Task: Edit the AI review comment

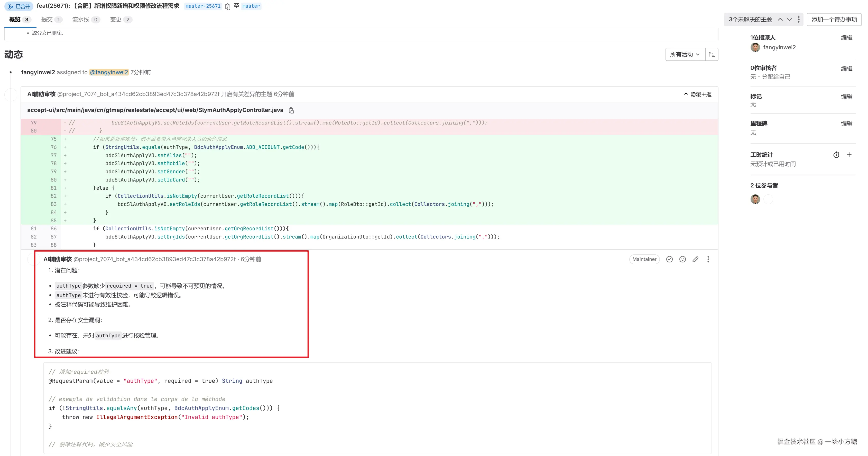Action: (x=695, y=259)
